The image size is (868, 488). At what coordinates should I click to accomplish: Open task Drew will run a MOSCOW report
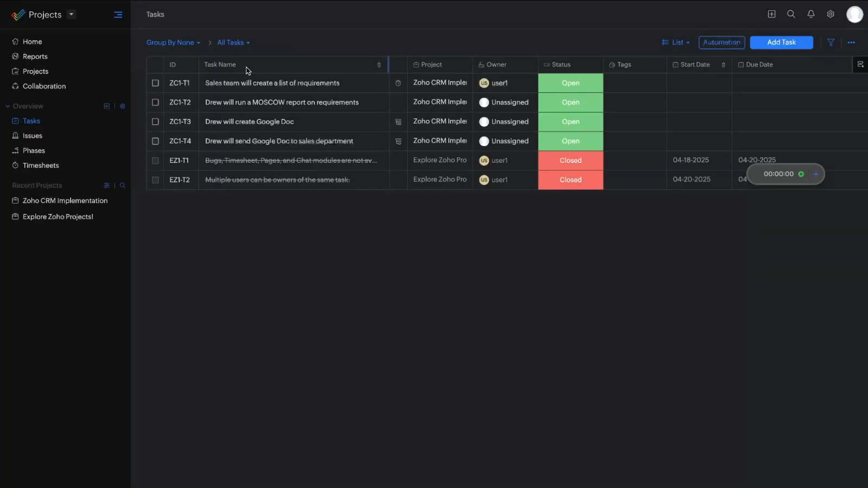[x=282, y=103]
